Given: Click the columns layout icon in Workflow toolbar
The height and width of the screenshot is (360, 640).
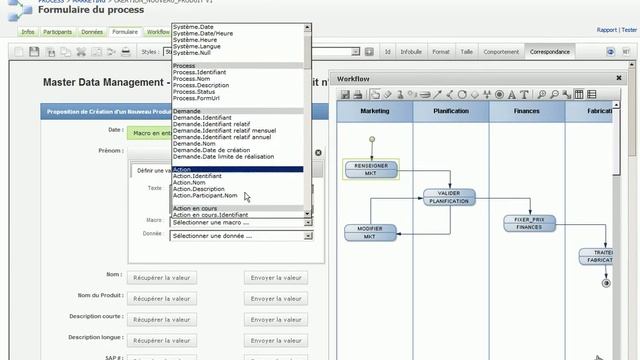Looking at the screenshot, I should click(579, 95).
